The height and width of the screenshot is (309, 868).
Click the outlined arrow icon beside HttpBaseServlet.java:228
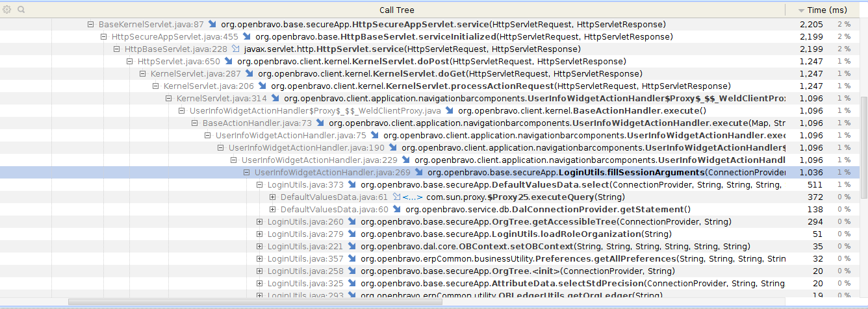coord(235,49)
